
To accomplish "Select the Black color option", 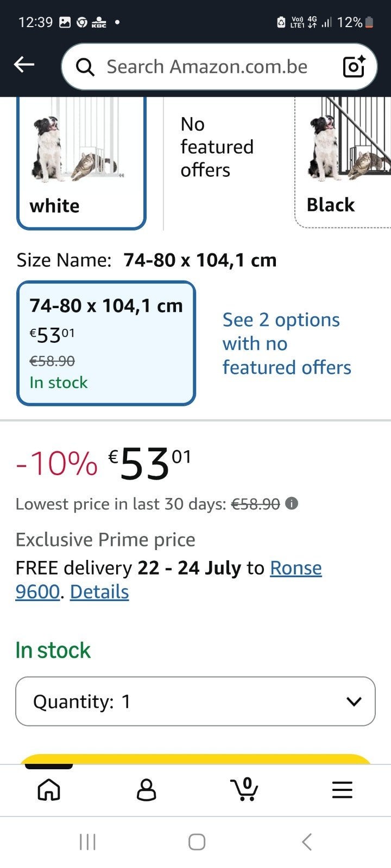I will tap(343, 162).
